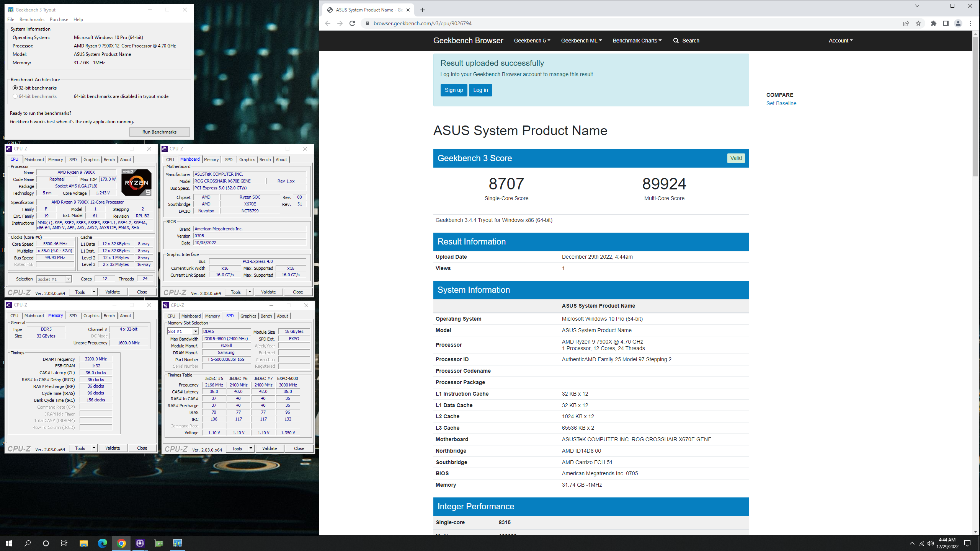This screenshot has width=980, height=551.
Task: Open volume control in system tray
Action: pos(931,543)
